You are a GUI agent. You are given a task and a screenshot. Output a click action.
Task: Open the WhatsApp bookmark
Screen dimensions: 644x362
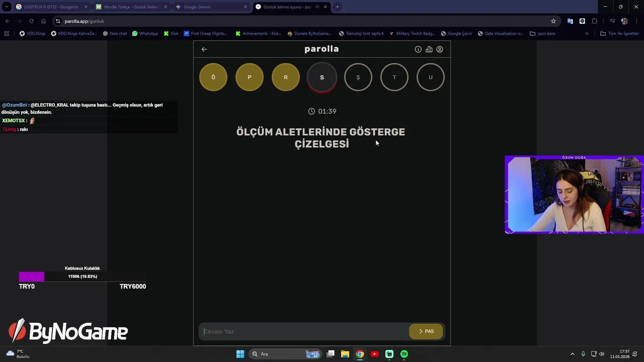pos(145,34)
